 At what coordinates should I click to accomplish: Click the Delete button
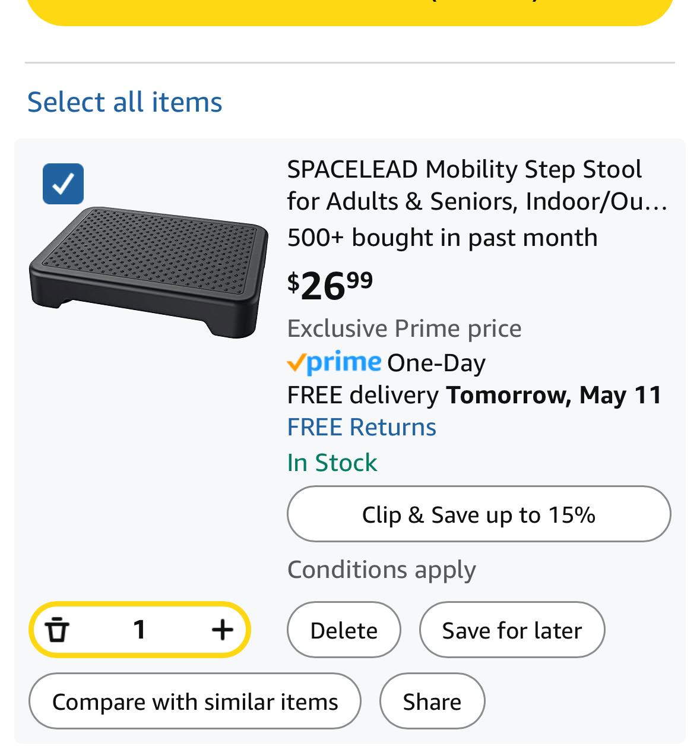coord(344,630)
